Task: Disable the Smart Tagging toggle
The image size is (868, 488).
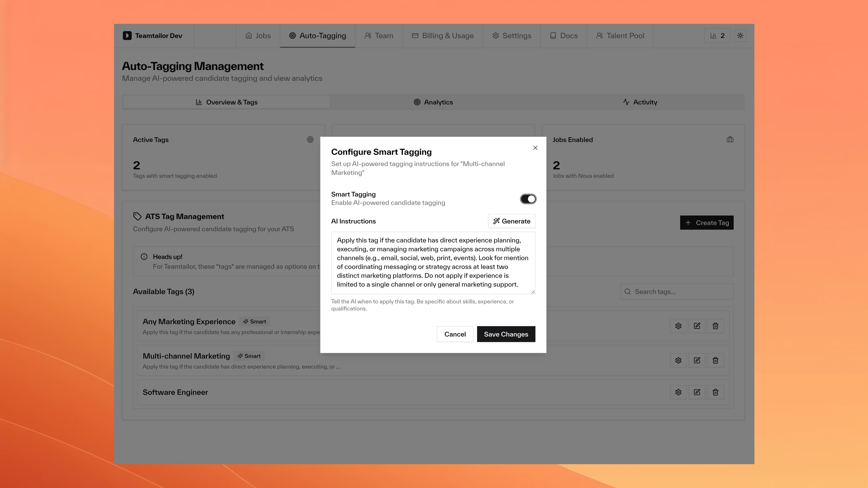Action: tap(528, 199)
